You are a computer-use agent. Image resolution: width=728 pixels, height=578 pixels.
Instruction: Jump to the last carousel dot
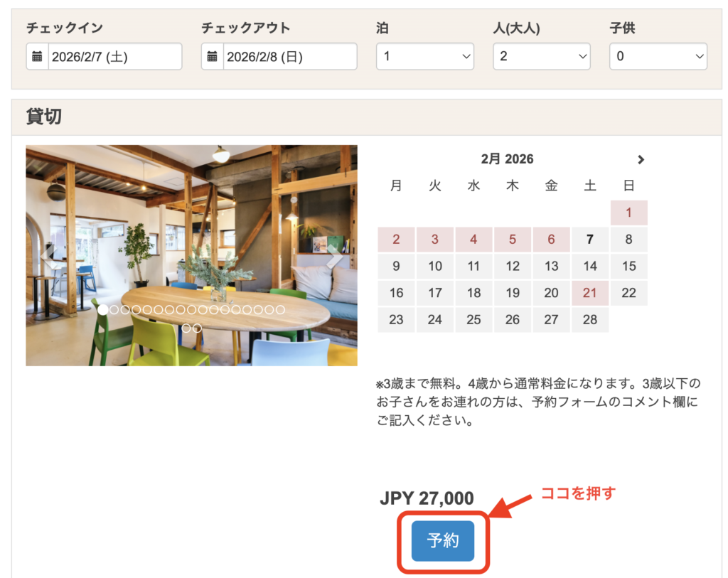coord(197,328)
